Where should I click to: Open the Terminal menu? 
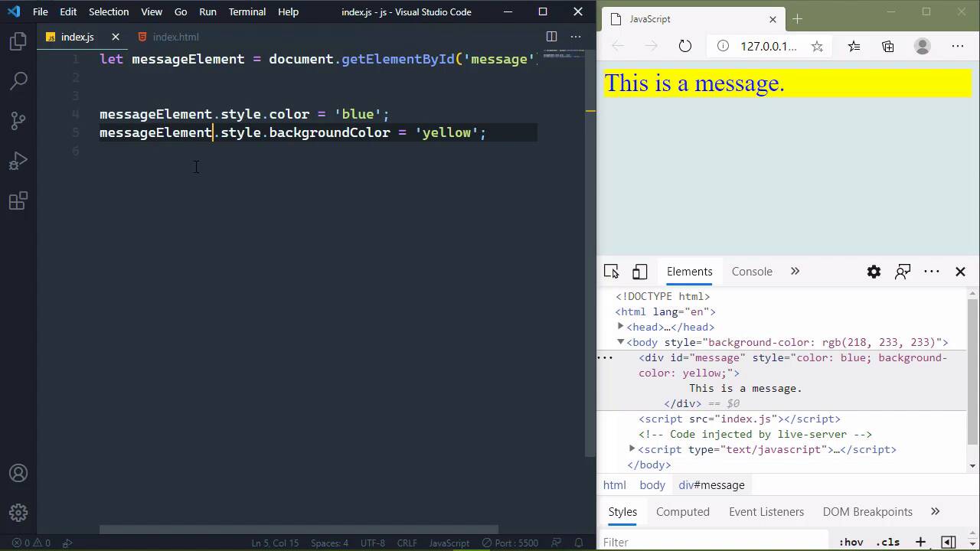[247, 11]
